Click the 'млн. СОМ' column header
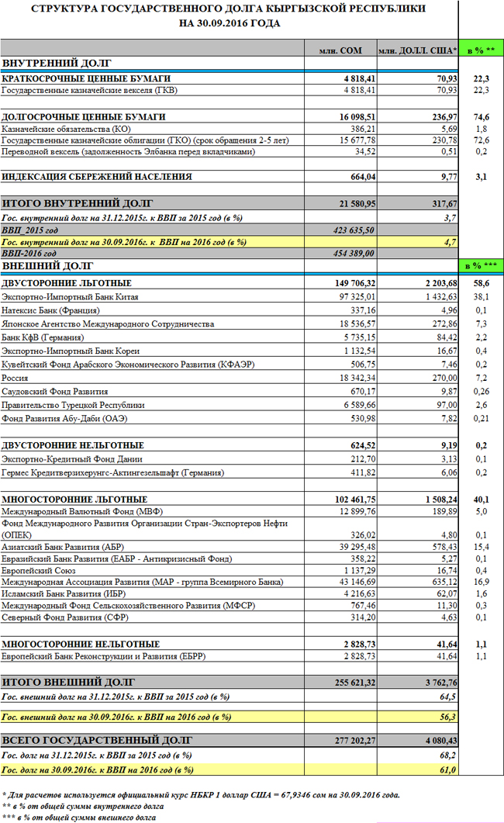The image size is (504, 823). point(340,50)
